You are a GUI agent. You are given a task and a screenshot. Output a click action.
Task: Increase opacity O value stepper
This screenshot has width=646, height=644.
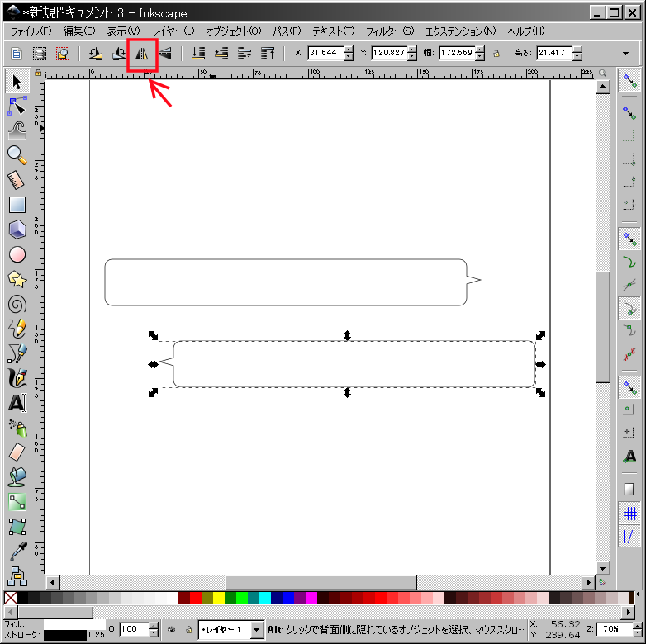(154, 626)
